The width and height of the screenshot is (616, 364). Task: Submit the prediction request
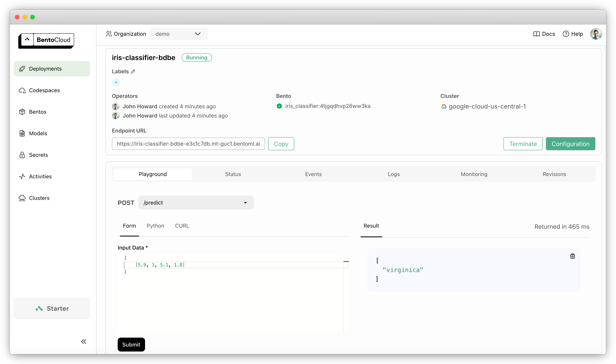131,345
